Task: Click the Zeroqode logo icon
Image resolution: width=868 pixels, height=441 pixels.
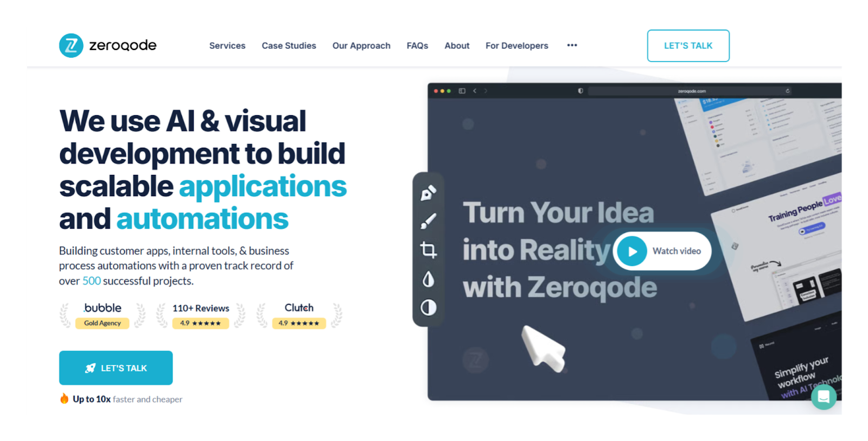Action: 71,46
